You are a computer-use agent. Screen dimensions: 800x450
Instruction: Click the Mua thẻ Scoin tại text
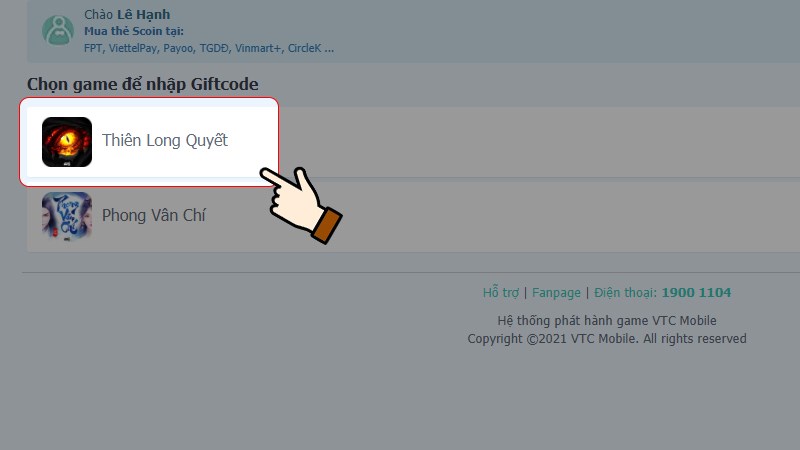134,31
